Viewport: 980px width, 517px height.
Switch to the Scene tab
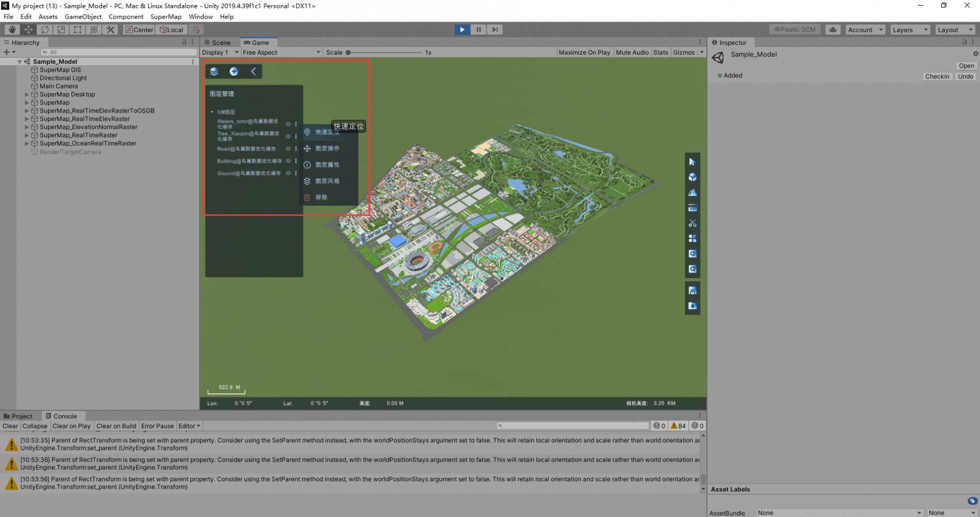pyautogui.click(x=217, y=42)
